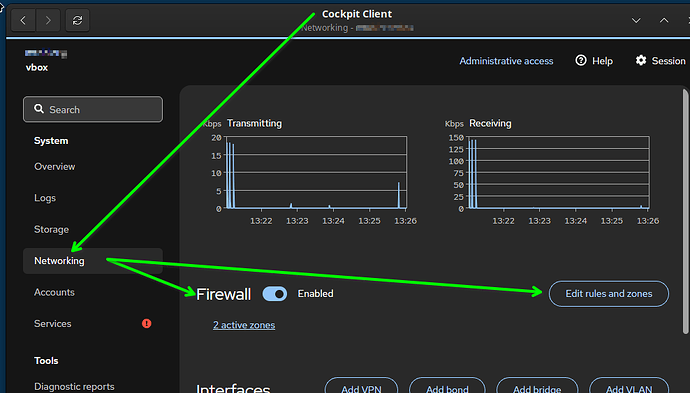Click the Help question mark icon
Image resolution: width=690 pixels, height=393 pixels.
[581, 60]
